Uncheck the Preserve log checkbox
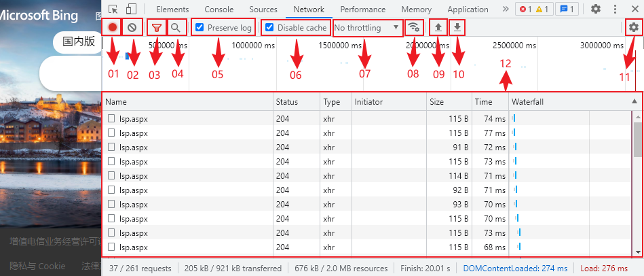This screenshot has width=644, height=276. click(x=200, y=28)
